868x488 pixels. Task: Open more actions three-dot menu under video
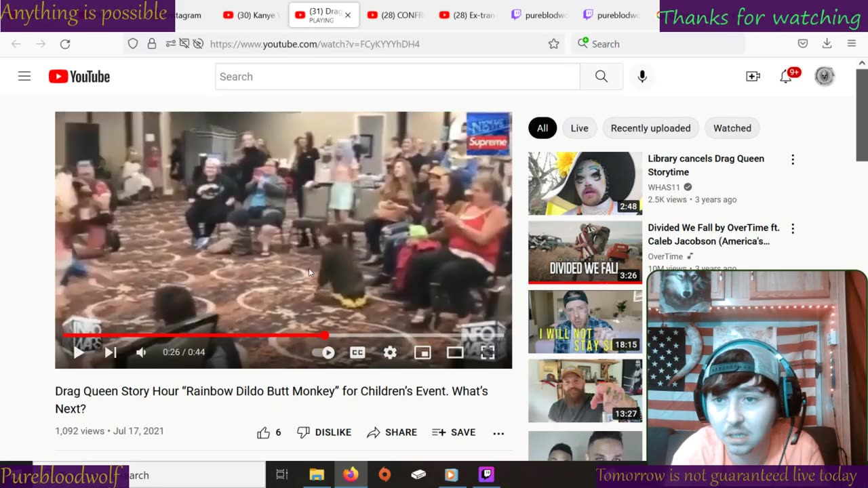click(498, 433)
